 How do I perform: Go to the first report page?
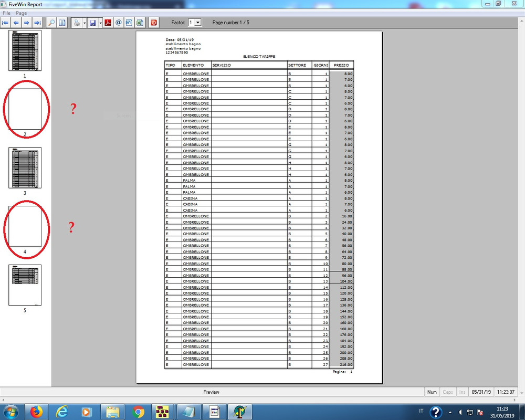[x=5, y=23]
